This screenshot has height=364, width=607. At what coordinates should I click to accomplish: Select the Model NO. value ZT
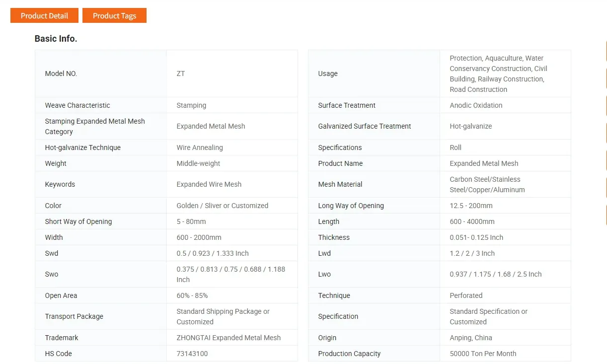tap(180, 73)
